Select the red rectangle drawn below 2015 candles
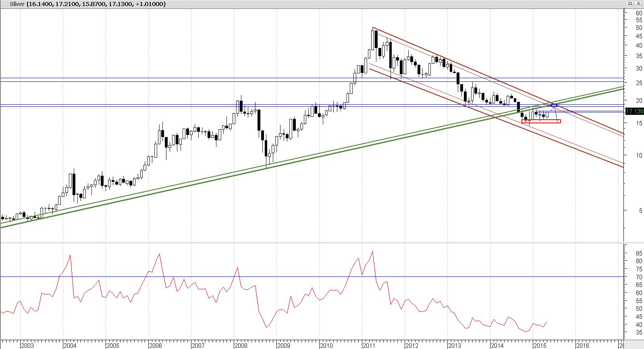 click(x=541, y=121)
